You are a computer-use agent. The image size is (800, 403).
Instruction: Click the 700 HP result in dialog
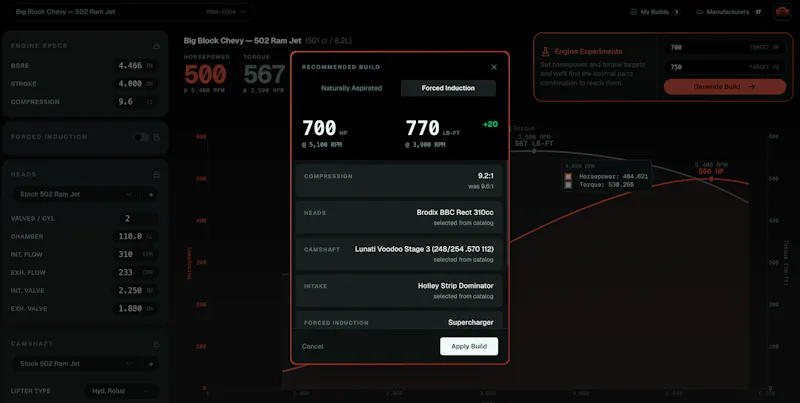[x=324, y=128]
